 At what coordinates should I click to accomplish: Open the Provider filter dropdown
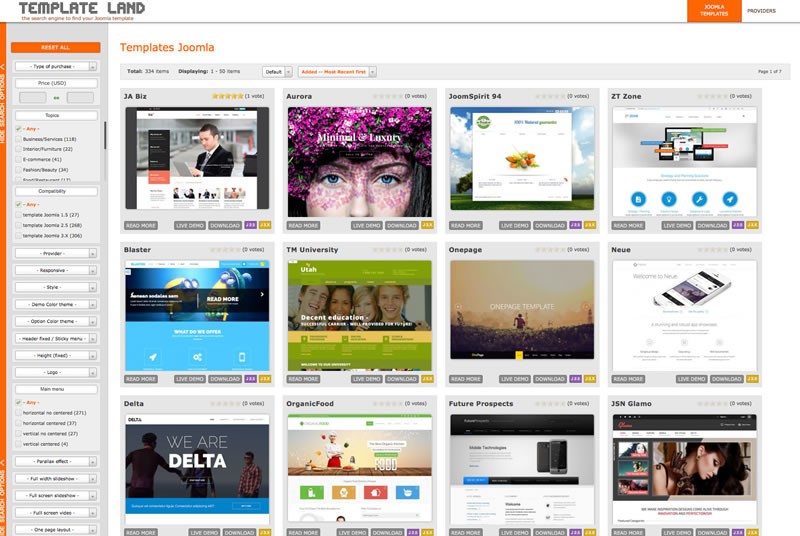(x=56, y=253)
